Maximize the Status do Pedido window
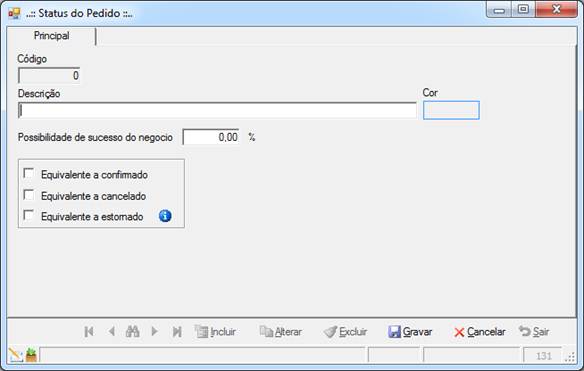Image resolution: width=584 pixels, height=371 pixels. point(523,9)
